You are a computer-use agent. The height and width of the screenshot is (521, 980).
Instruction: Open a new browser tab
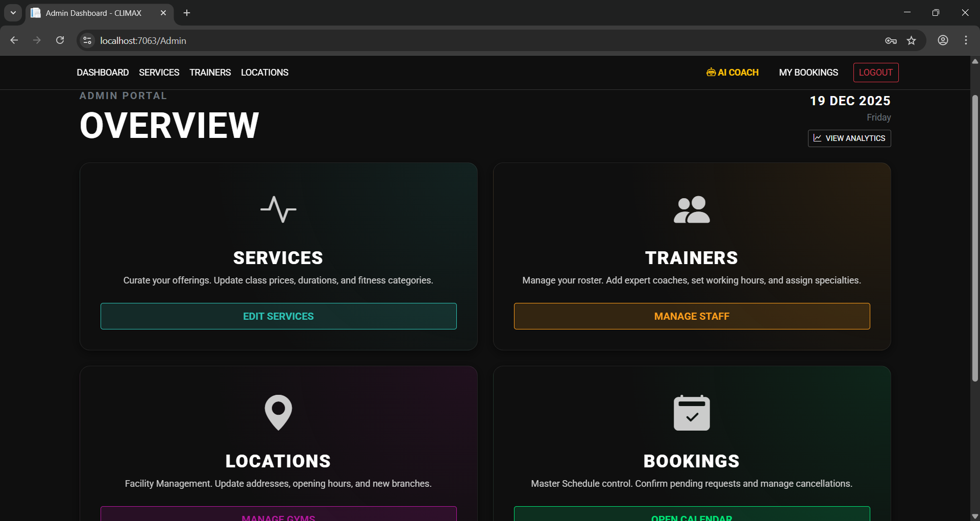pos(187,13)
